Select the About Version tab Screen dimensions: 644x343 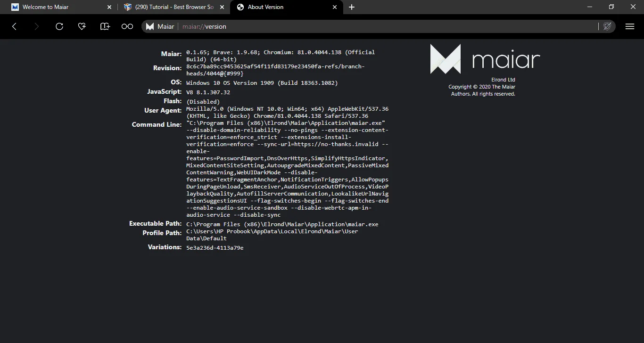pos(286,7)
